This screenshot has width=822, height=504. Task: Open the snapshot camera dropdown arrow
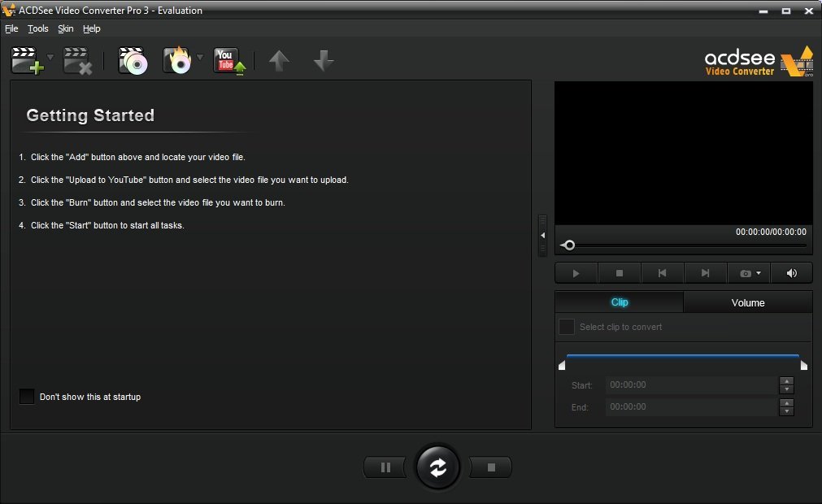coord(759,273)
